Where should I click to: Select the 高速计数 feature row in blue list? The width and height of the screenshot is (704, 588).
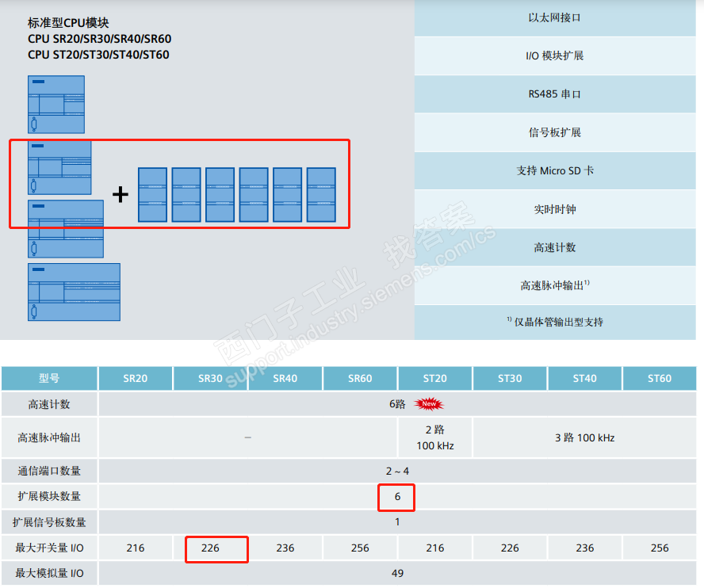coord(555,247)
